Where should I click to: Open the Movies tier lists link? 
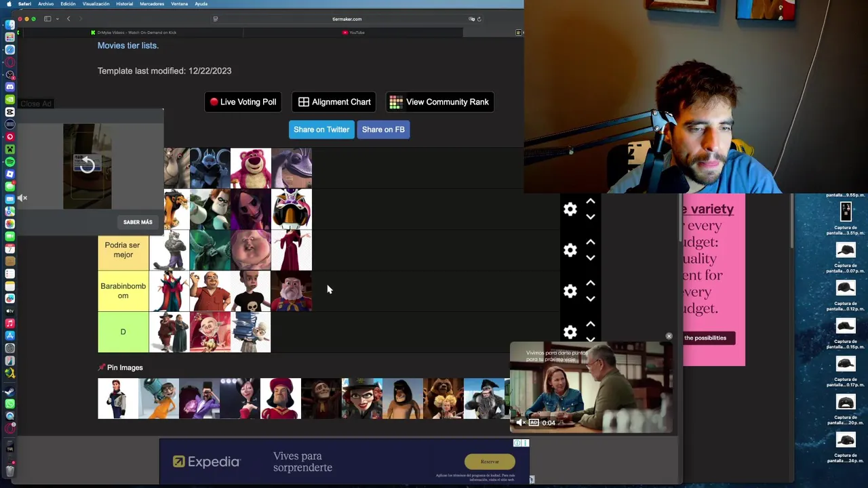coord(127,45)
